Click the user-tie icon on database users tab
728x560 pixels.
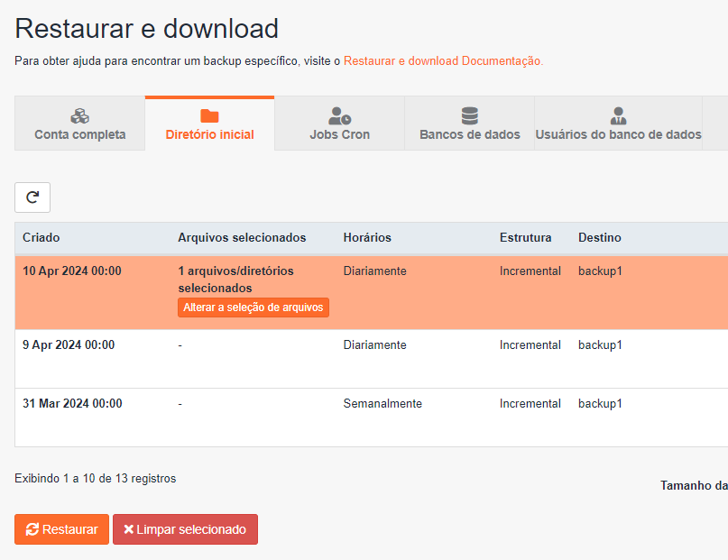point(618,116)
